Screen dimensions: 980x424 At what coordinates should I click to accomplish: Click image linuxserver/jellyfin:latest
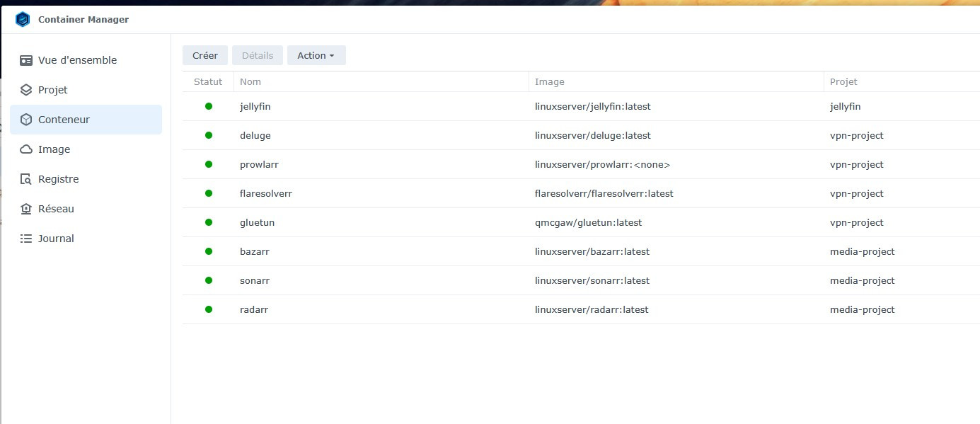click(x=593, y=106)
